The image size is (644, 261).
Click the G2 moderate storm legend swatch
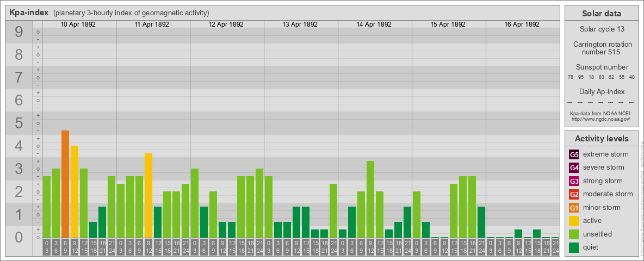(x=574, y=194)
